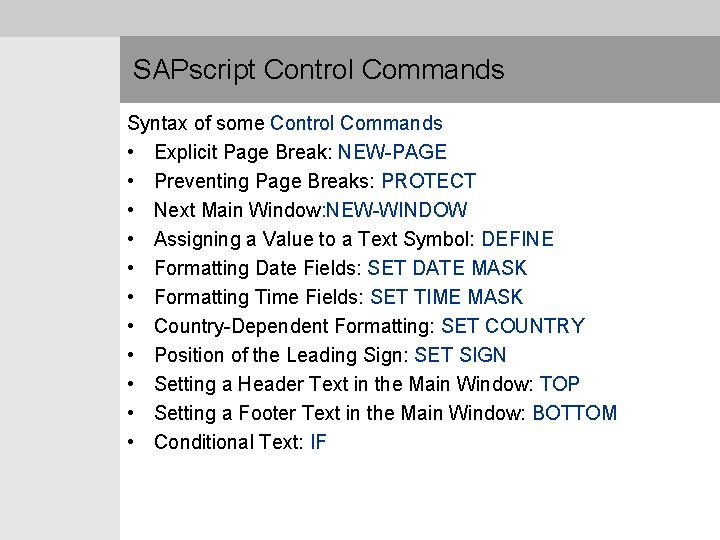
Task: Click the blue Control Commands text in the intro line
Action: pyautogui.click(x=356, y=123)
